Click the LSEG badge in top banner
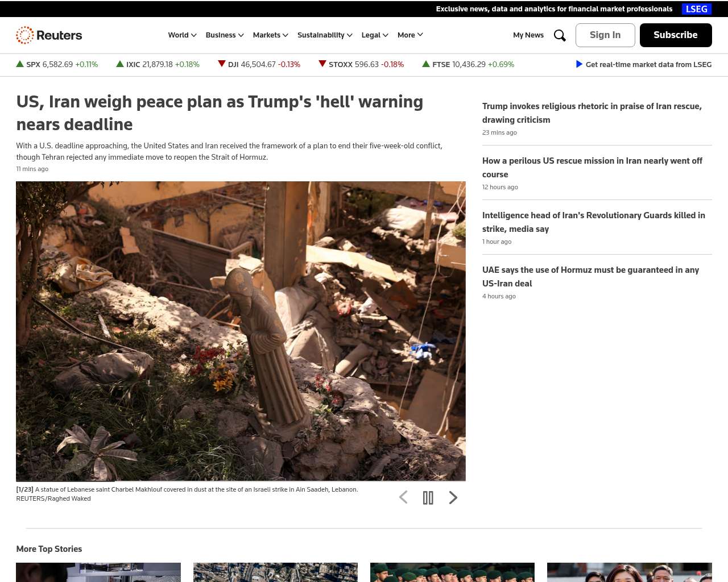The image size is (728, 582). tap(696, 9)
